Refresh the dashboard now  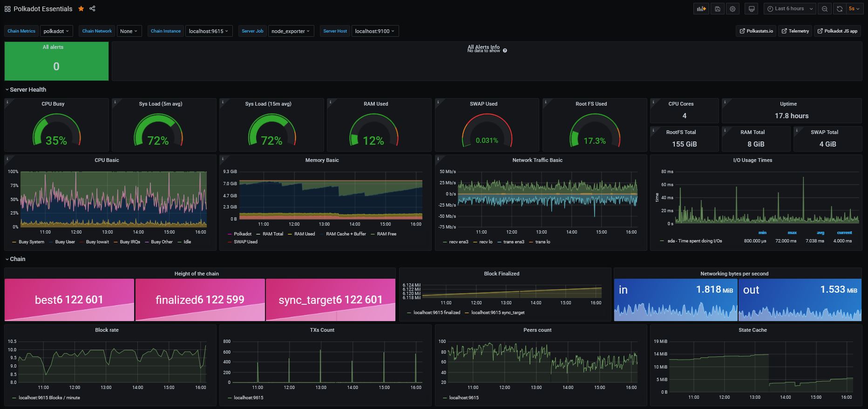click(840, 9)
